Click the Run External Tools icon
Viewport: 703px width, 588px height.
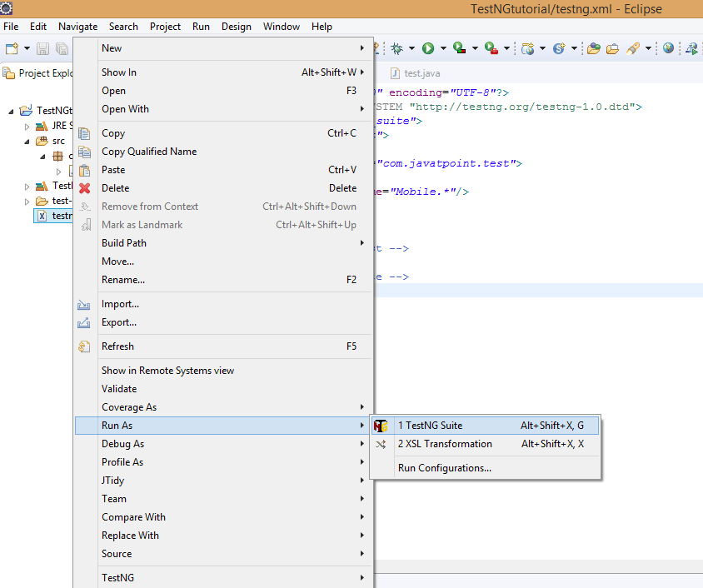pyautogui.click(x=491, y=48)
